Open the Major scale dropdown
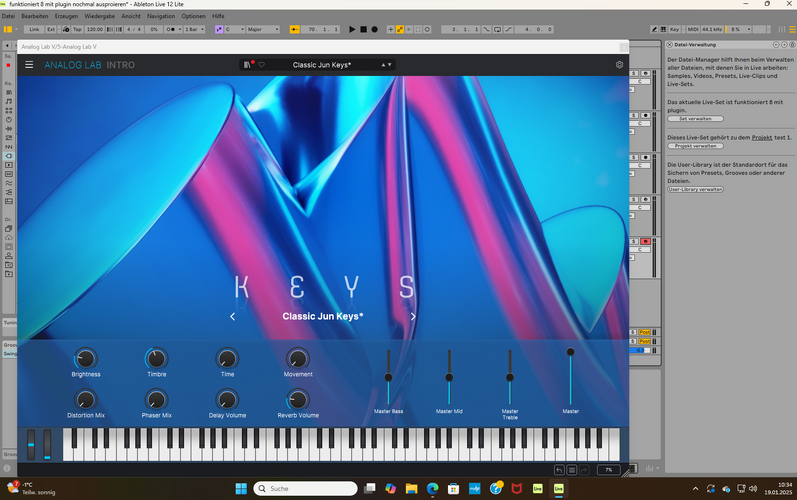The width and height of the screenshot is (797, 500). tap(263, 29)
